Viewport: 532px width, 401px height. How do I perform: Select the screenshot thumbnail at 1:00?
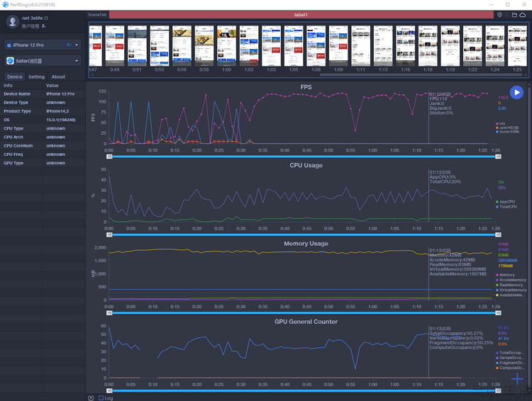(x=227, y=46)
